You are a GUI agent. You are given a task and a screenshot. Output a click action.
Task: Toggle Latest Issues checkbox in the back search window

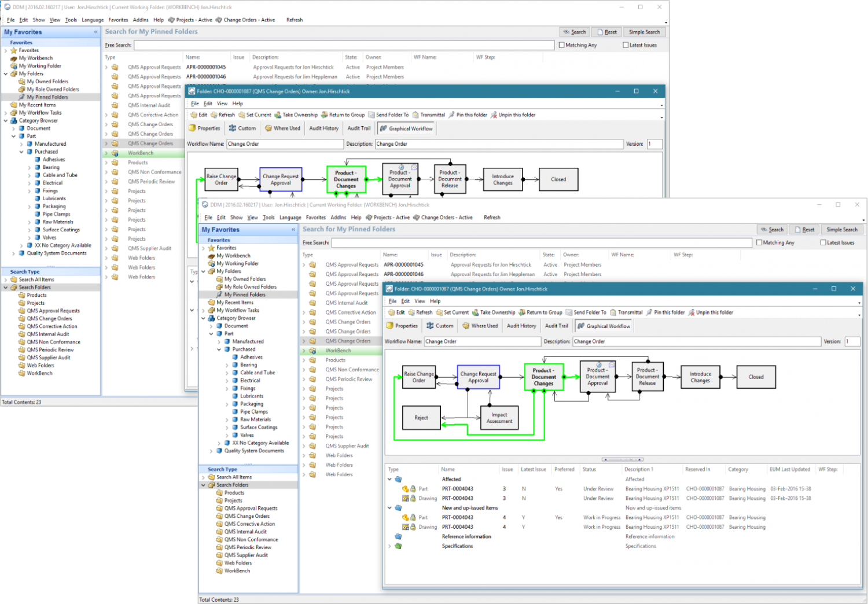click(626, 45)
